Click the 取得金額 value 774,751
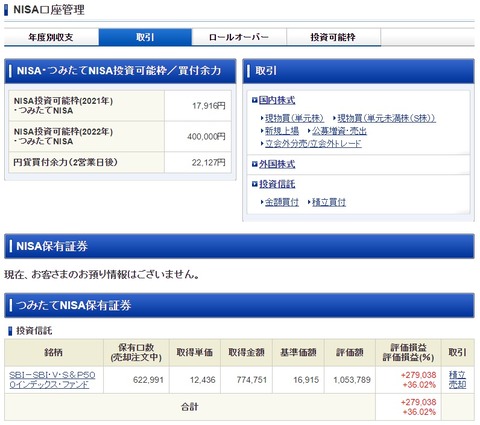Viewport: 480px width, 425px height. click(x=252, y=380)
